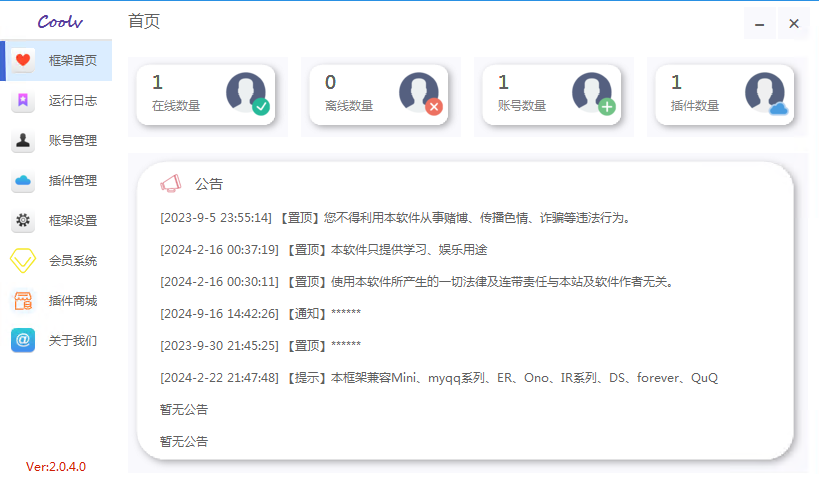The width and height of the screenshot is (819, 482).
Task: Close the Coolv window
Action: [793, 23]
